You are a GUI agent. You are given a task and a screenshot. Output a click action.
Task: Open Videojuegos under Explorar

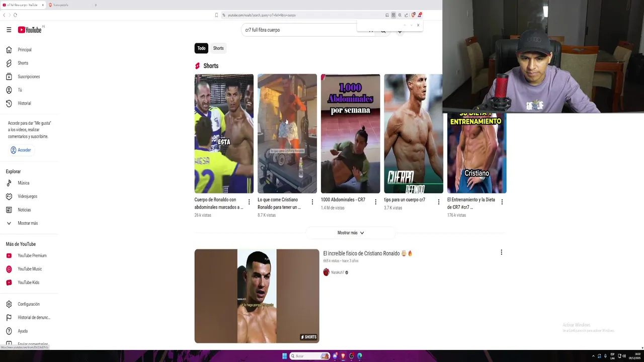28,197
